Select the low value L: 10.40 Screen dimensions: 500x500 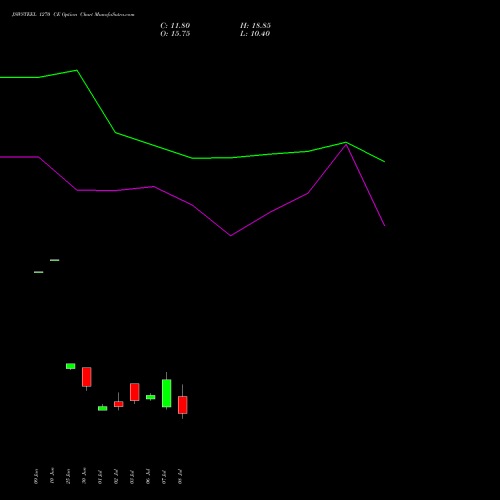click(x=255, y=34)
